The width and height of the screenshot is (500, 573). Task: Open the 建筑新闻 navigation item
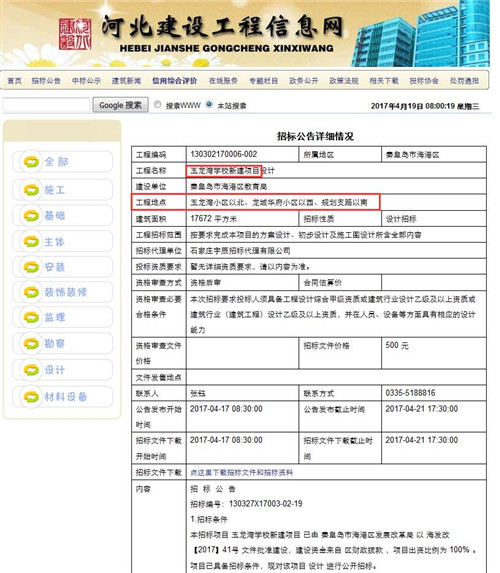[126, 81]
